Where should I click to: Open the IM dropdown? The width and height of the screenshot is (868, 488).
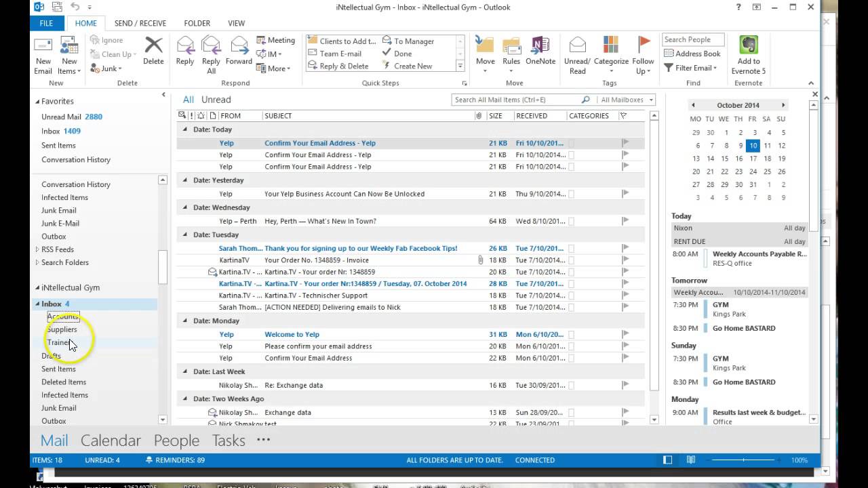(269, 54)
